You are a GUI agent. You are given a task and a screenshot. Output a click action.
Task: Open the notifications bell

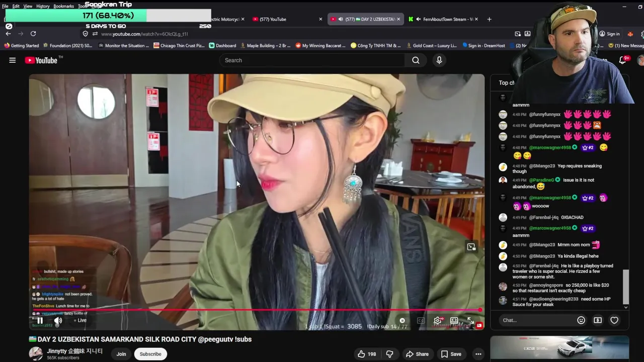[x=623, y=60]
